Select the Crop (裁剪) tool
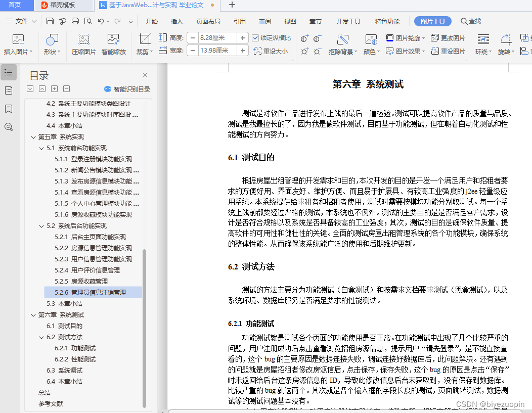Viewport: 532px width, 413px height. tap(145, 44)
